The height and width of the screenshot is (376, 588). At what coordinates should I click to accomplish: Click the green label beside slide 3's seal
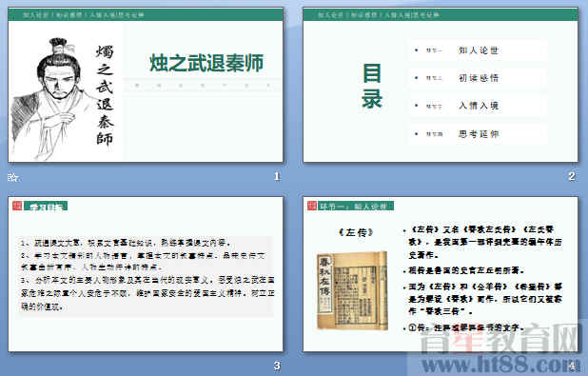46,206
